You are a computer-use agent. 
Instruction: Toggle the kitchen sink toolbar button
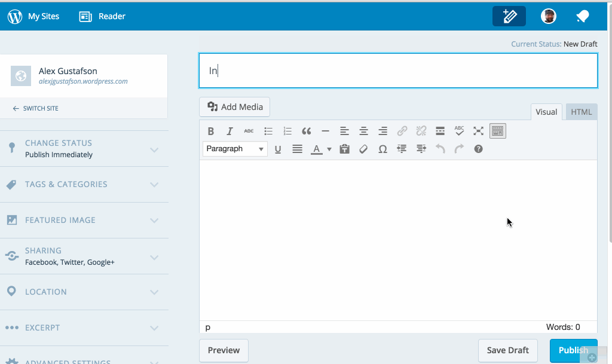tap(497, 131)
